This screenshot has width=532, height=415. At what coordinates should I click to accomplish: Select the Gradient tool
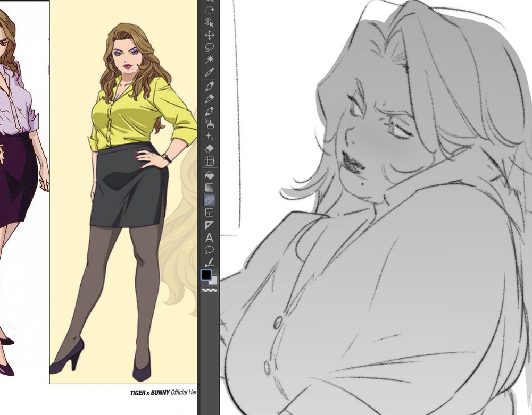[x=209, y=188]
